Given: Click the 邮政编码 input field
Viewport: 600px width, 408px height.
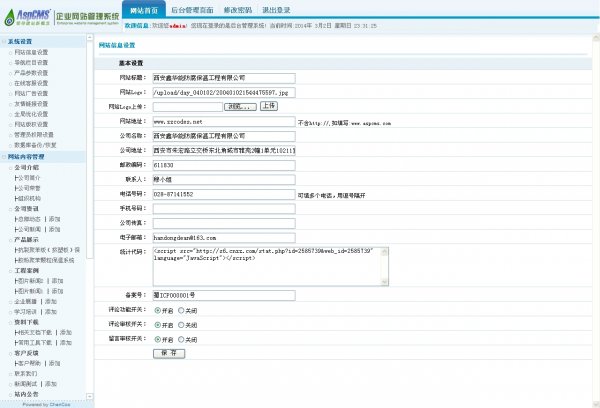Looking at the screenshot, I should tap(224, 165).
